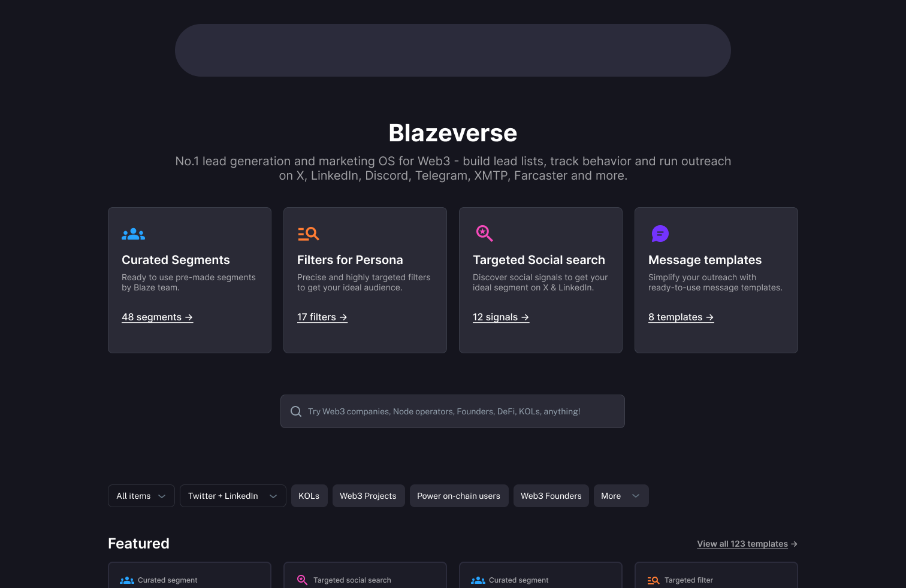The height and width of the screenshot is (588, 906).
Task: Follow the 17 filters link
Action: (322, 317)
